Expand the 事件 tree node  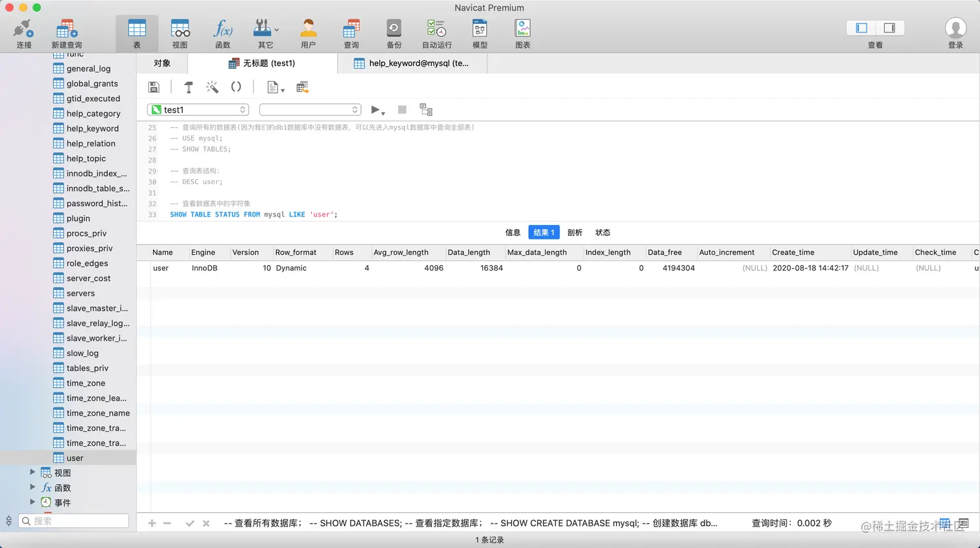pos(32,502)
